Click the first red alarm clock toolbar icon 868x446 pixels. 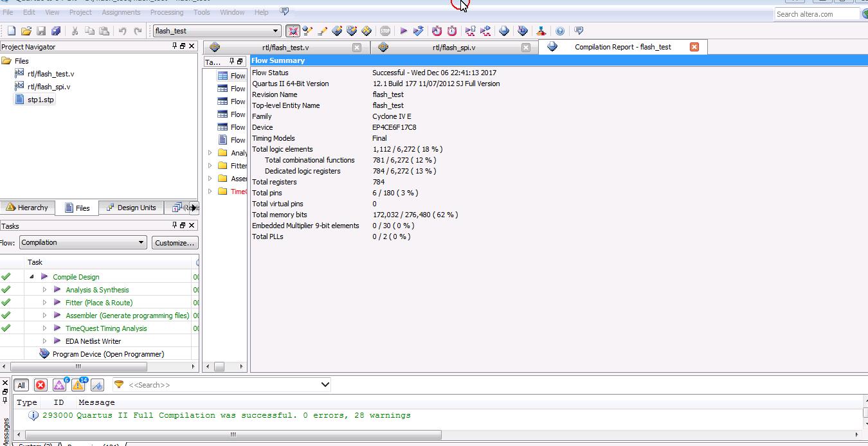pyautogui.click(x=437, y=31)
